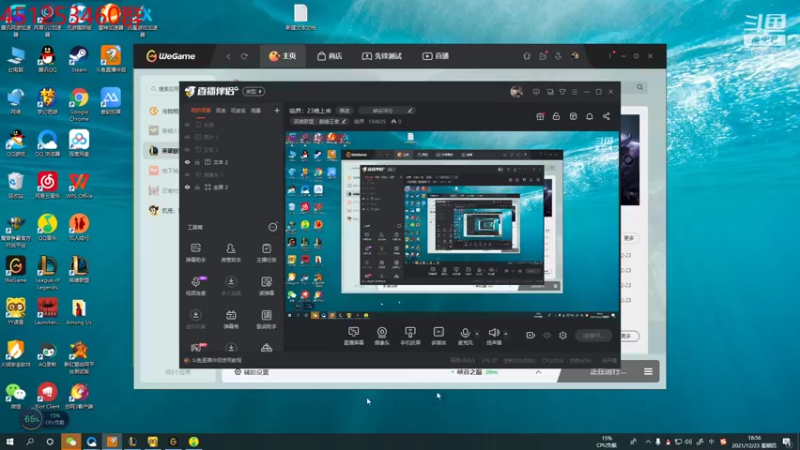Toggle the preview eye icon near 直播中
The width and height of the screenshot is (800, 450).
tap(547, 335)
